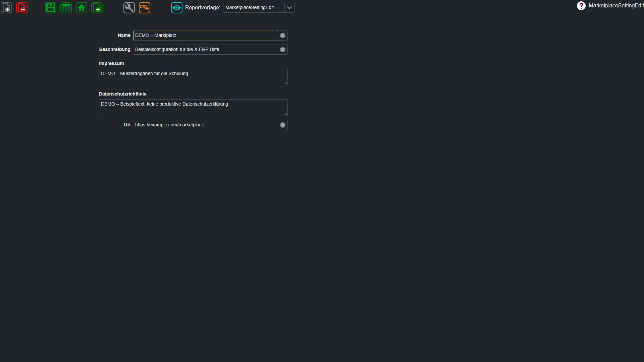
Task: Click the Impressum label
Action: (x=111, y=63)
